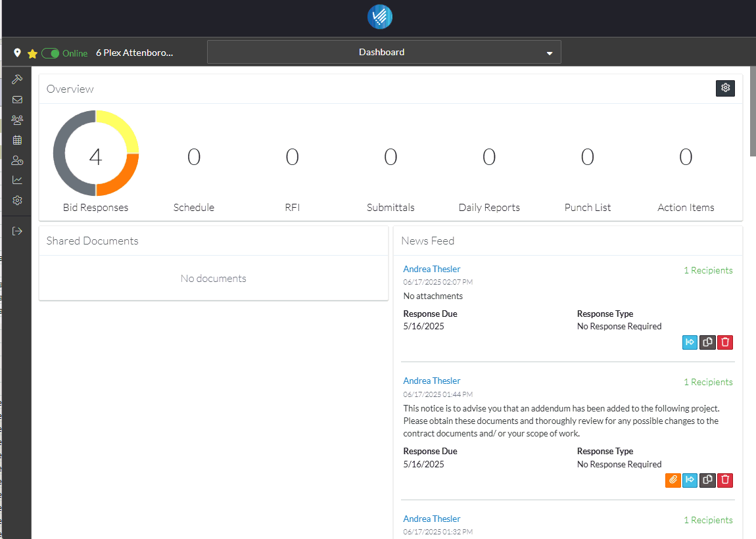Click the 6 Plex Attenboro project name
This screenshot has width=756, height=539.
(x=135, y=53)
